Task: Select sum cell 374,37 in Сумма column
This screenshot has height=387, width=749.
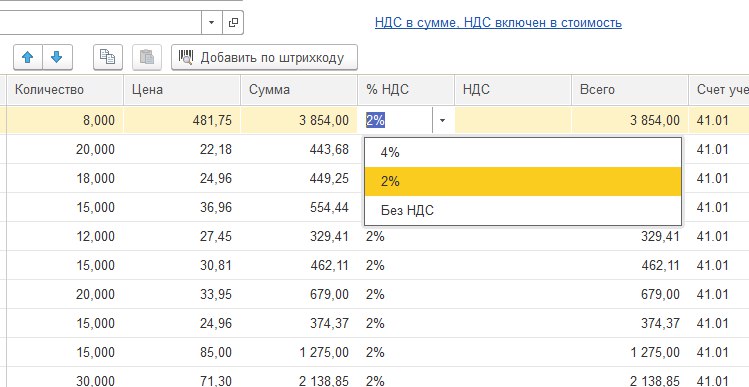Action: click(299, 323)
